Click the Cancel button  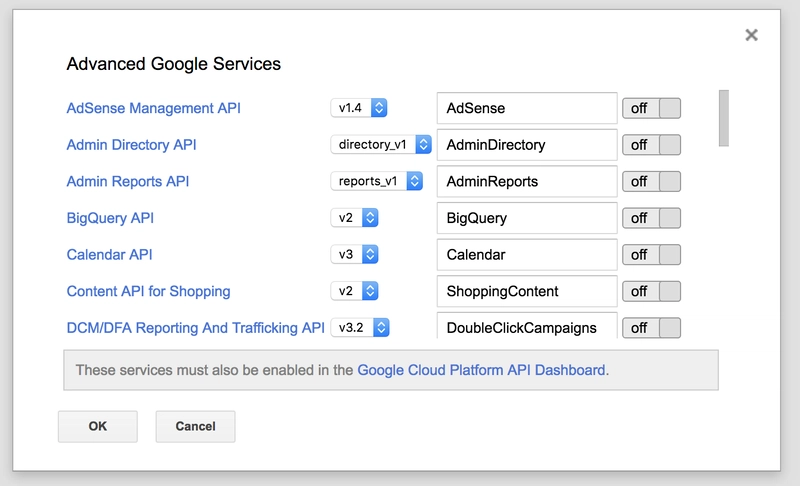coord(195,426)
